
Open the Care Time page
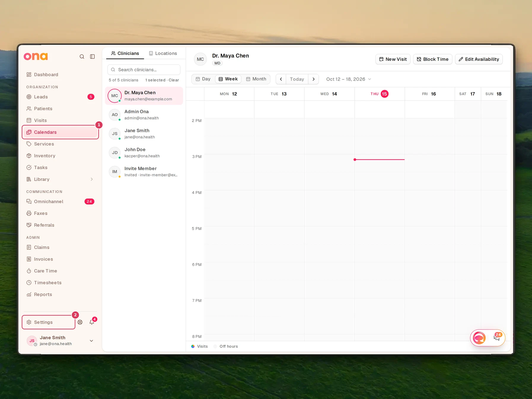click(x=60, y=271)
